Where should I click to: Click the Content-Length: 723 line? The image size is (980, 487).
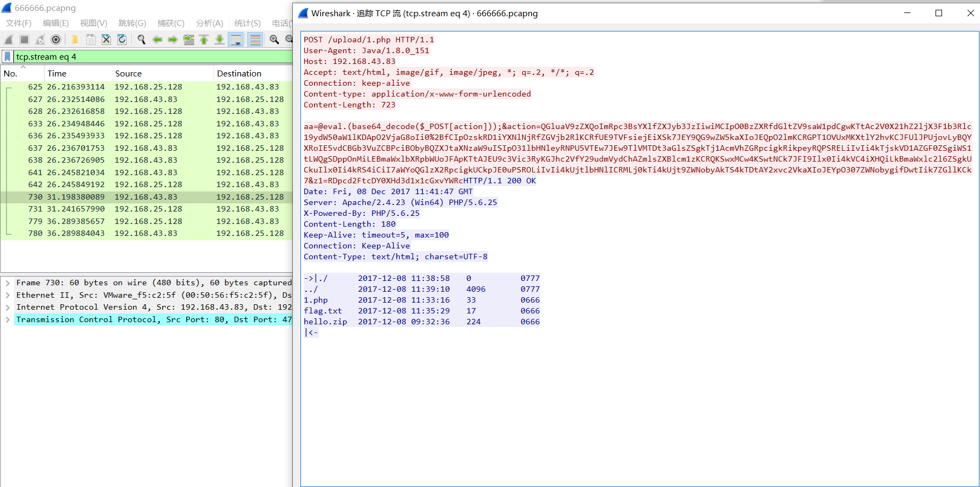point(349,105)
